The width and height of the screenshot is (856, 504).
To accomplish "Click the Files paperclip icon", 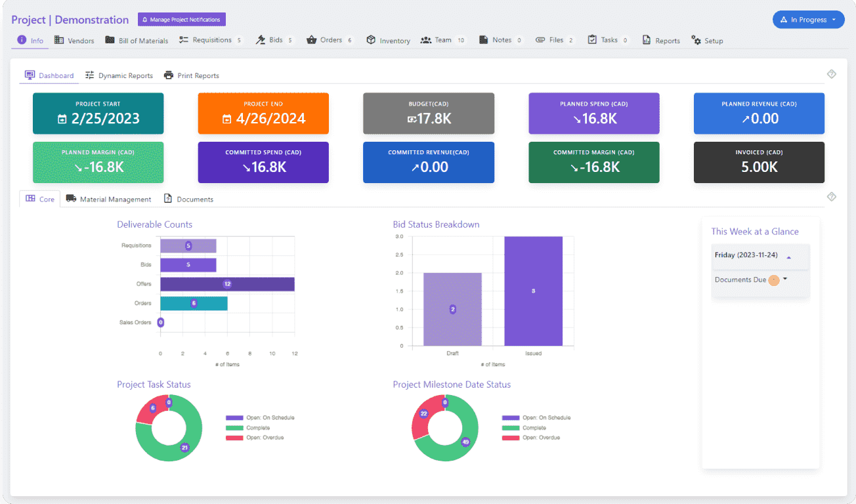I will point(540,39).
